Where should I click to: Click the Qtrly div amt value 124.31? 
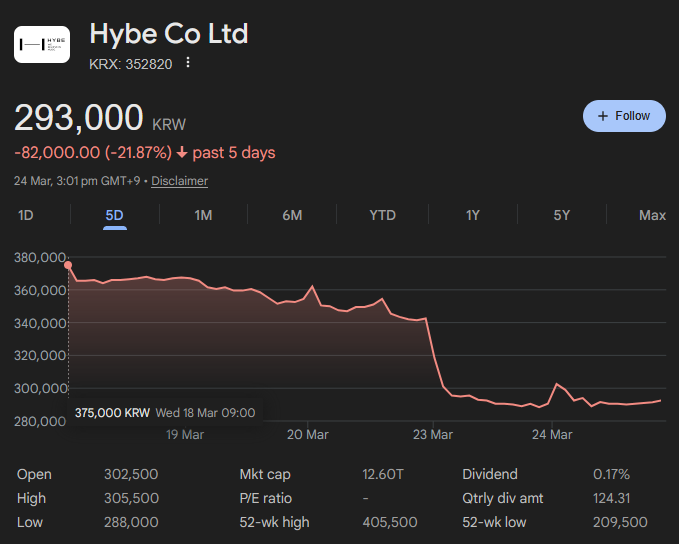coord(611,498)
